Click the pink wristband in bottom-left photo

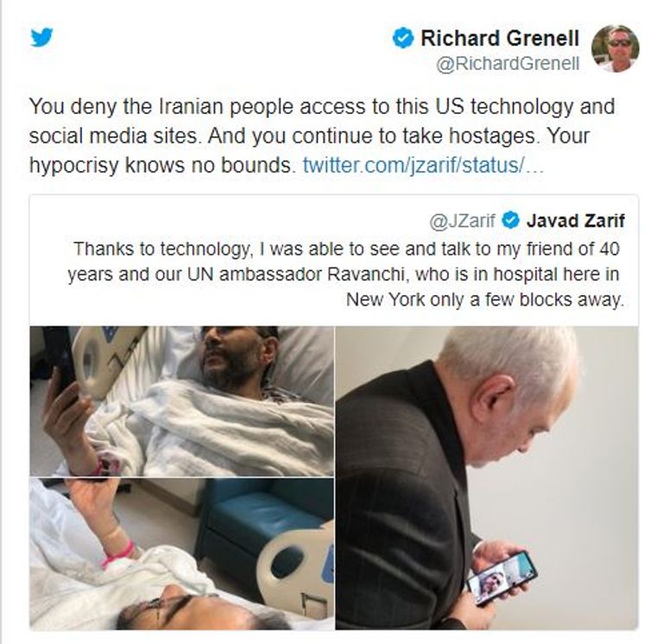tap(119, 554)
